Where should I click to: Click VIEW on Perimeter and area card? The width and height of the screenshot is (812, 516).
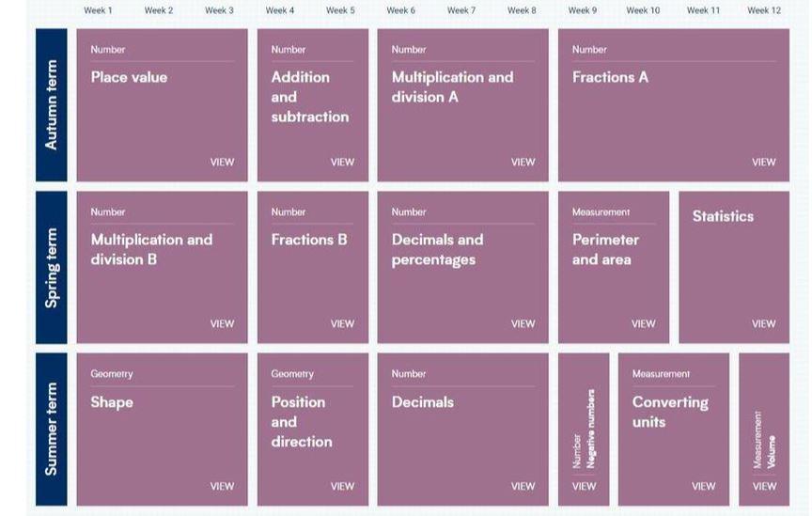click(643, 323)
